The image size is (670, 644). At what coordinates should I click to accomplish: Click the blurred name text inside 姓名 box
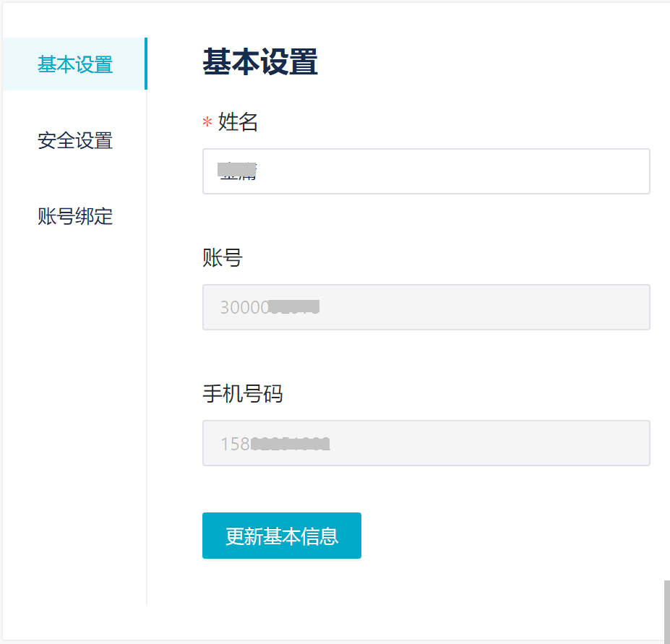(x=239, y=171)
